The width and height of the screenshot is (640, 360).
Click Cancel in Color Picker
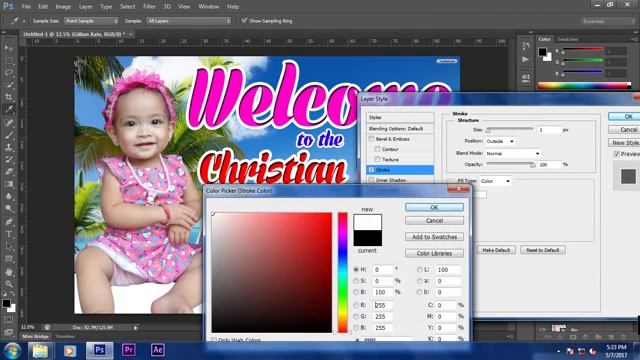[x=434, y=220]
